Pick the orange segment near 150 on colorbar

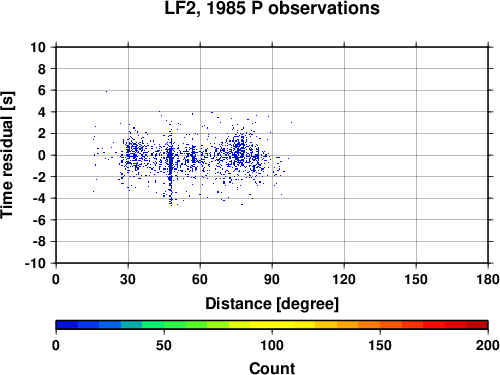click(x=380, y=325)
